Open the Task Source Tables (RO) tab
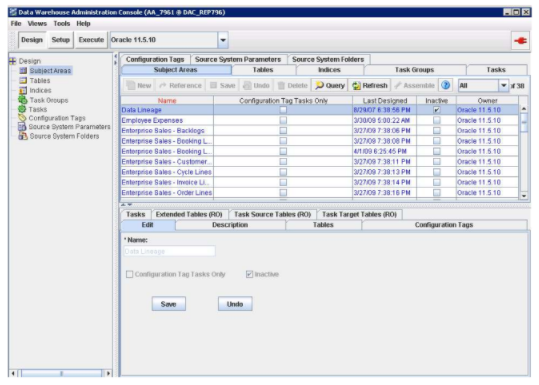This screenshot has height=385, width=539. pos(272,214)
